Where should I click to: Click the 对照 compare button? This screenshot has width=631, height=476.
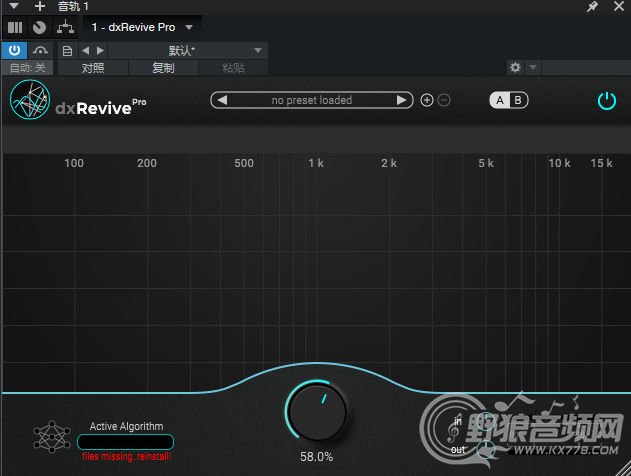pos(93,68)
